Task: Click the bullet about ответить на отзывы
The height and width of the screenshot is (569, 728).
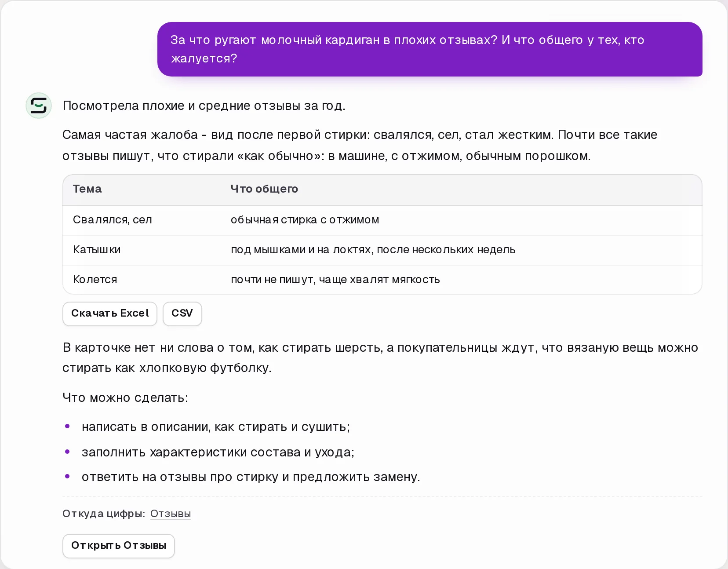Action: 251,477
